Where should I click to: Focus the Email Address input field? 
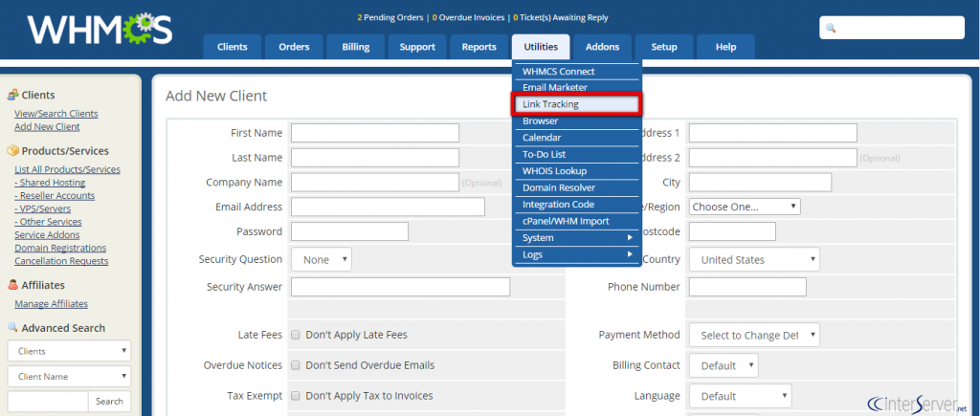click(389, 207)
